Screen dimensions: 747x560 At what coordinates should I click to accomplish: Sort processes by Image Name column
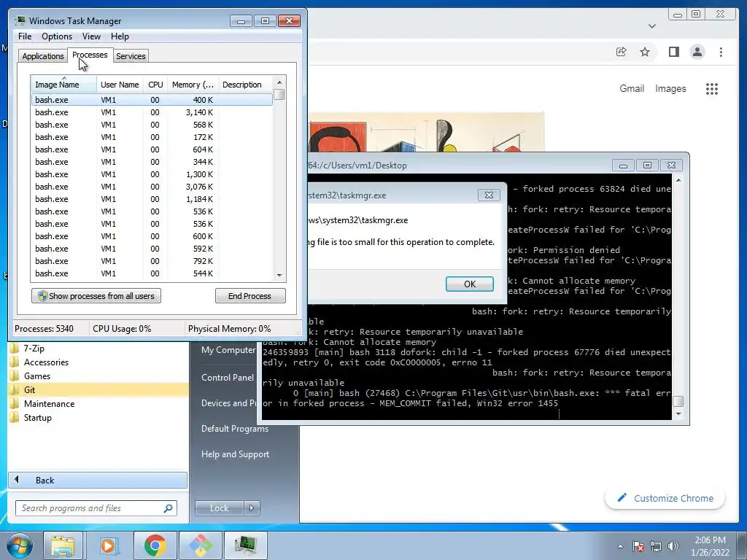(63, 85)
